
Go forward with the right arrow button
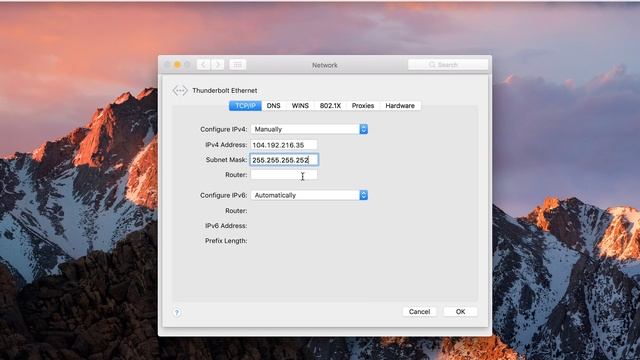tap(218, 64)
